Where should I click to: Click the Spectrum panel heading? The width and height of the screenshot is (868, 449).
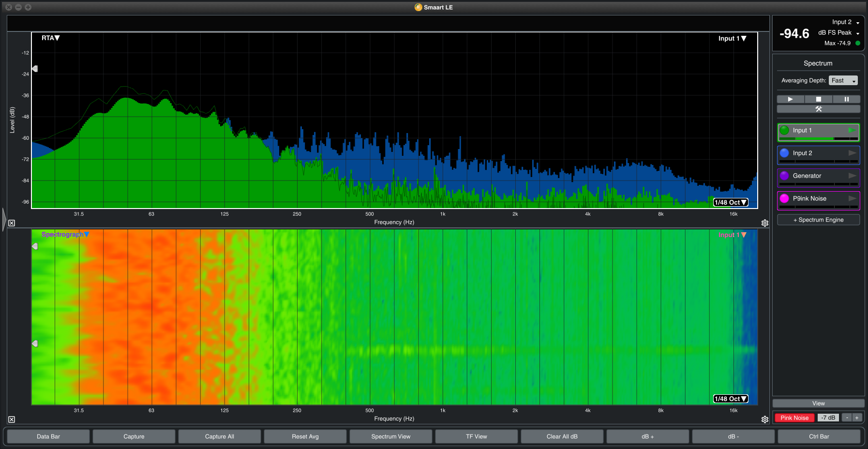(818, 63)
